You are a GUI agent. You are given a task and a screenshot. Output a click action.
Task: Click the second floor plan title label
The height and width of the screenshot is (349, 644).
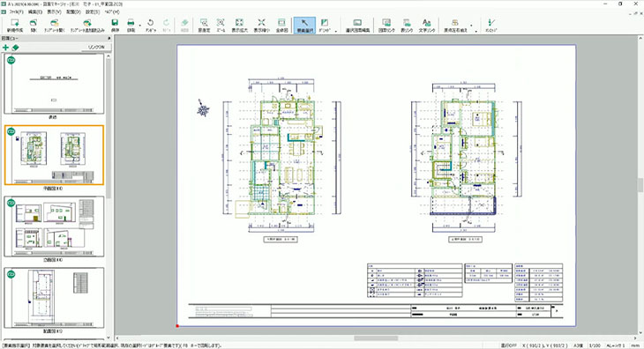tap(465, 239)
